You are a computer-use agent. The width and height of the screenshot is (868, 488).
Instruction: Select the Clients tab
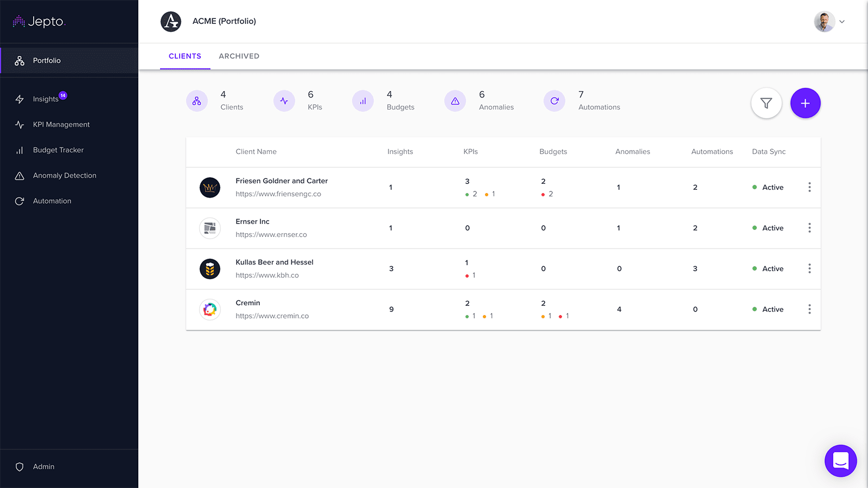point(185,56)
